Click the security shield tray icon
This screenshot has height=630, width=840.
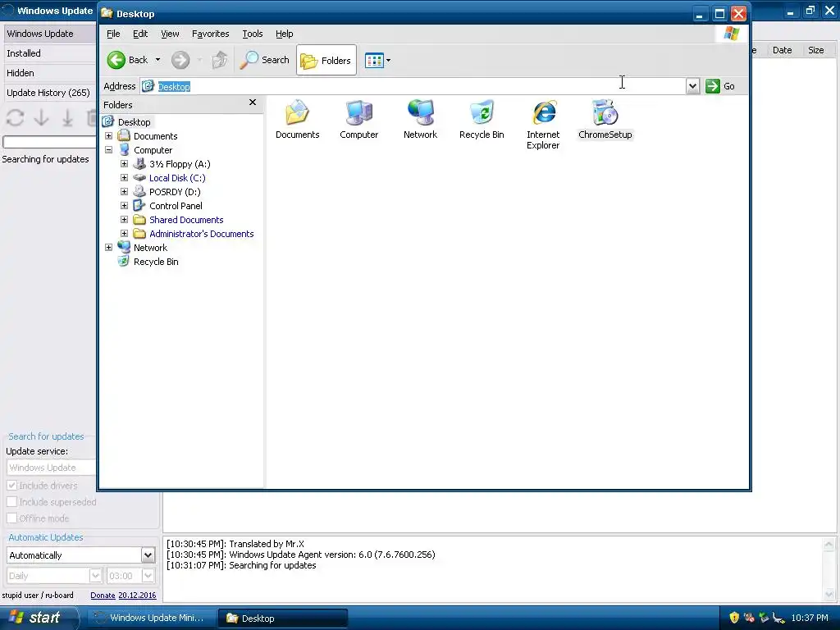point(734,618)
